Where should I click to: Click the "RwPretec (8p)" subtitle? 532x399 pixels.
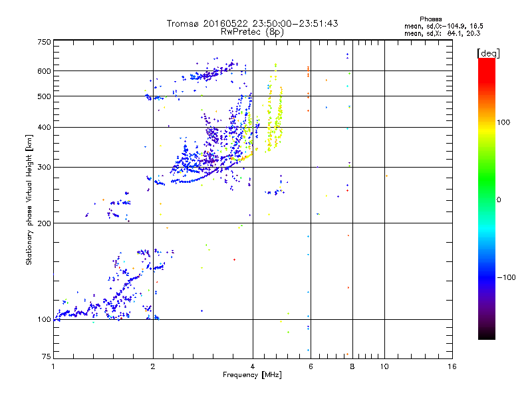click(252, 32)
